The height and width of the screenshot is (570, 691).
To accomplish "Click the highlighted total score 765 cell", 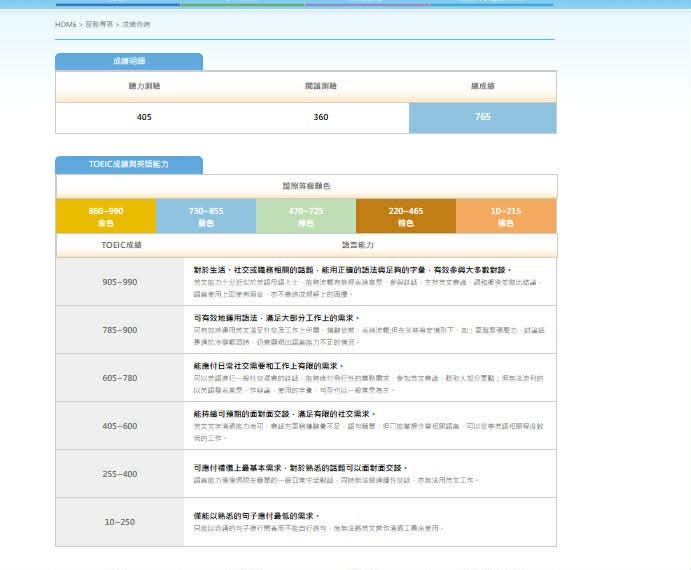I will [482, 117].
